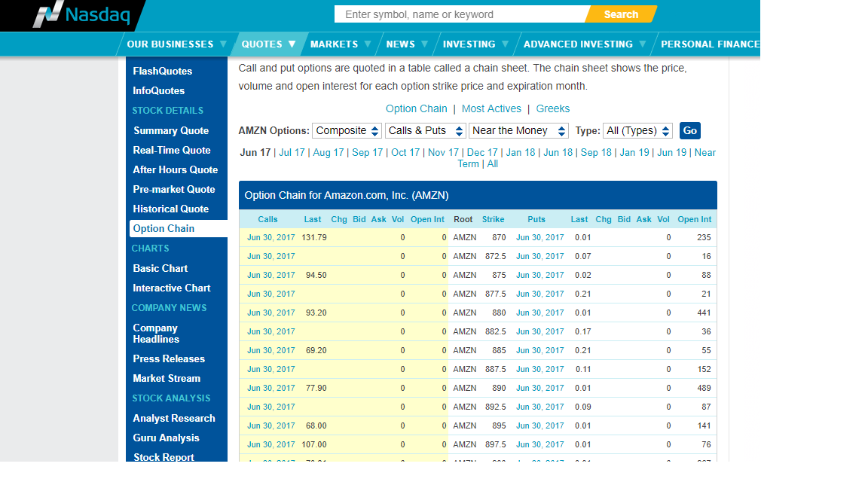
Task: Select the Jan 18 expiration
Action: click(521, 153)
